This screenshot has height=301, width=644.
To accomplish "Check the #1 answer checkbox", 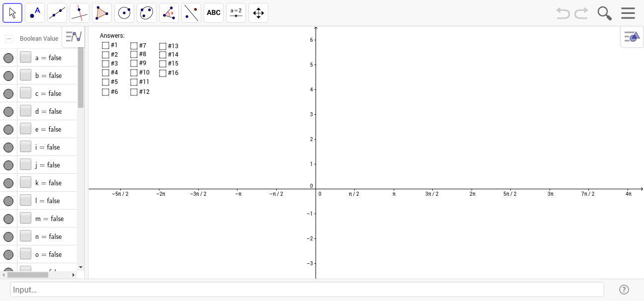I will (105, 45).
